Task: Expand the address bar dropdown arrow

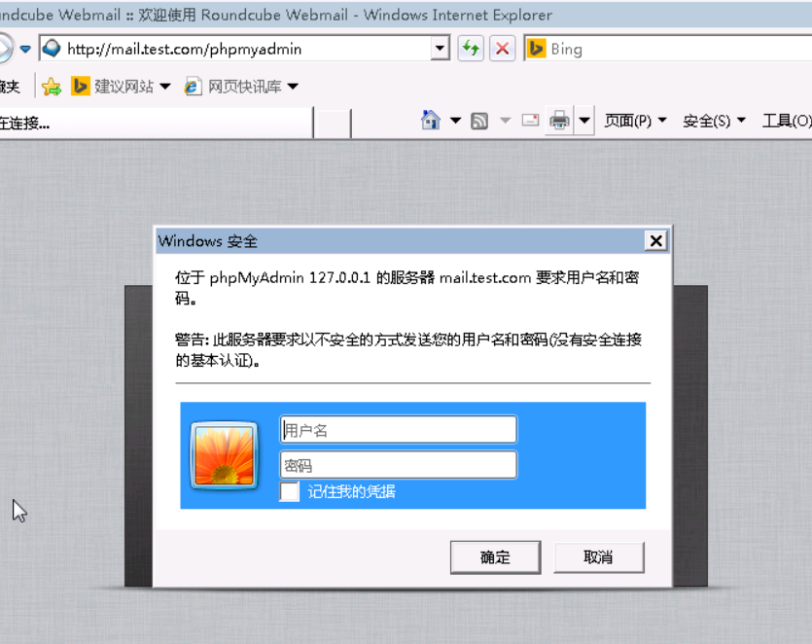Action: pos(440,49)
